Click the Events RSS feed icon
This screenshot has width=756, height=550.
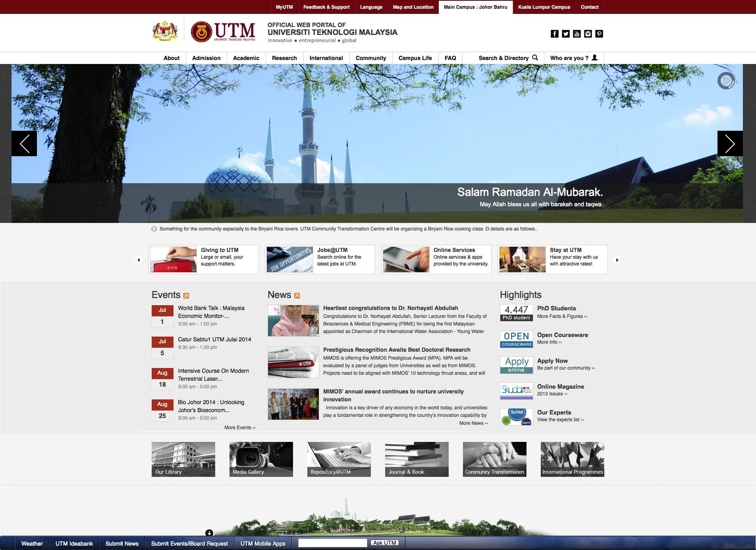click(186, 296)
